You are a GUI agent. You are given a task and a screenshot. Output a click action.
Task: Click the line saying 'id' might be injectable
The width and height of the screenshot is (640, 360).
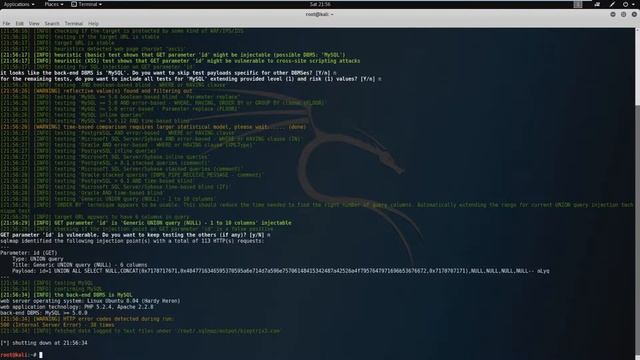click(x=173, y=55)
